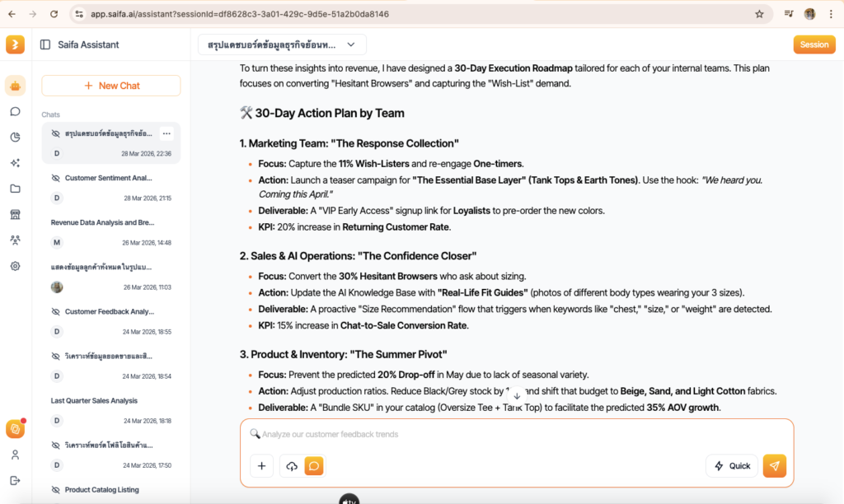
Task: Click the plus attach button in input
Action: 261,466
